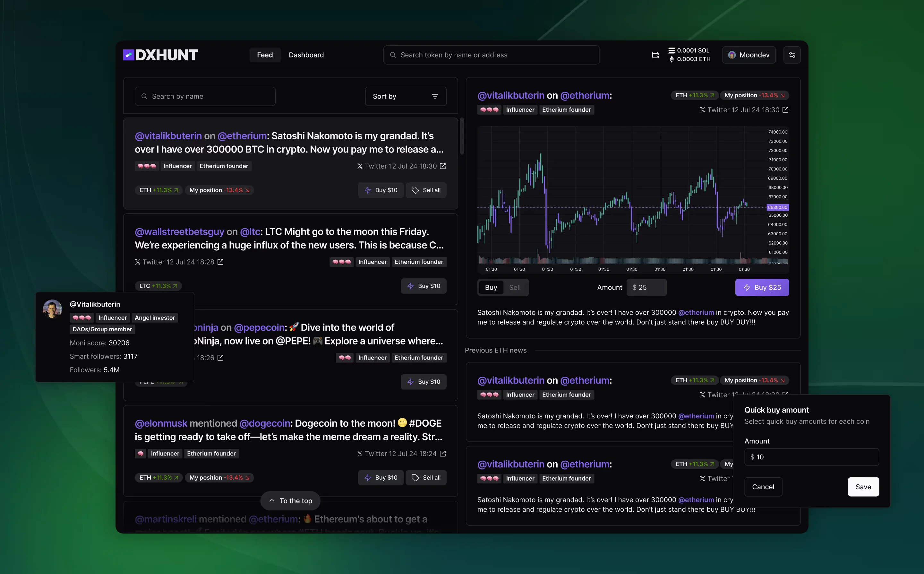
Task: Click the Vitalikbuterin profile picture
Action: pos(52,309)
